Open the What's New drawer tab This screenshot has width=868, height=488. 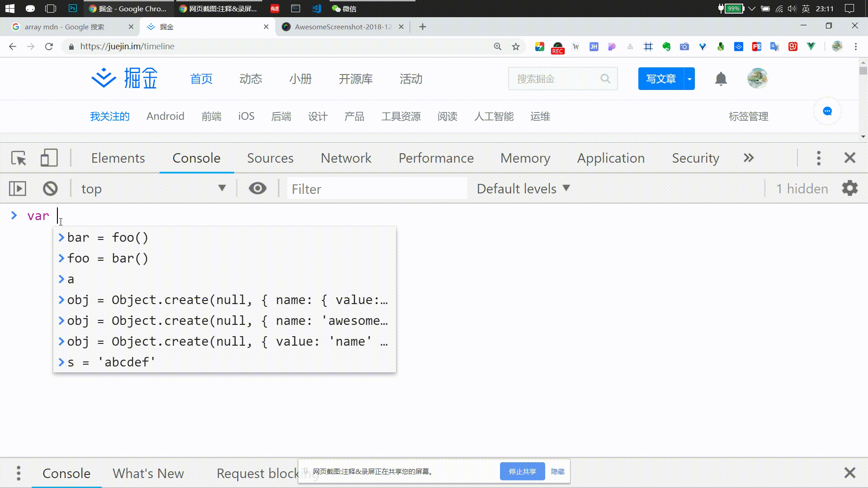pos(148,473)
